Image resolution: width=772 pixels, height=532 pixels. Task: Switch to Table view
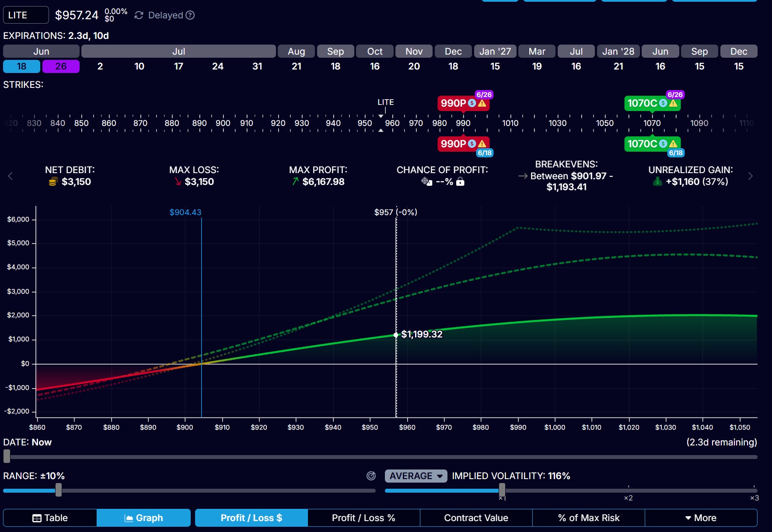(50, 518)
